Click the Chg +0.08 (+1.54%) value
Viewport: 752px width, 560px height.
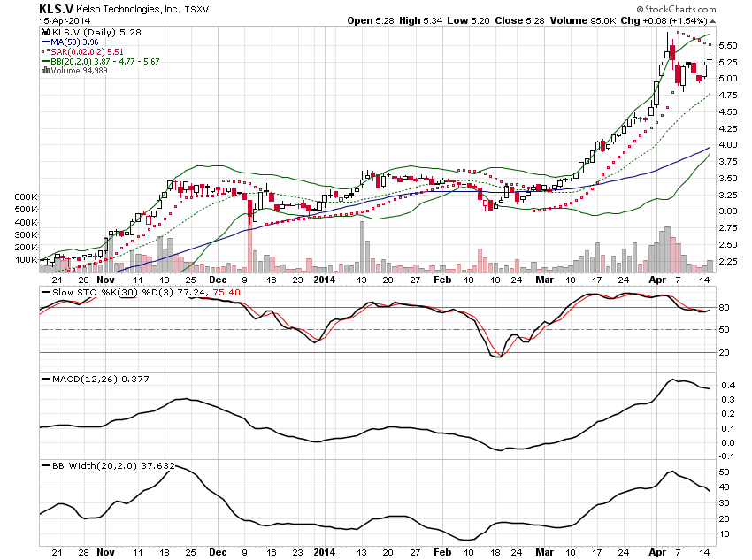[x=664, y=20]
